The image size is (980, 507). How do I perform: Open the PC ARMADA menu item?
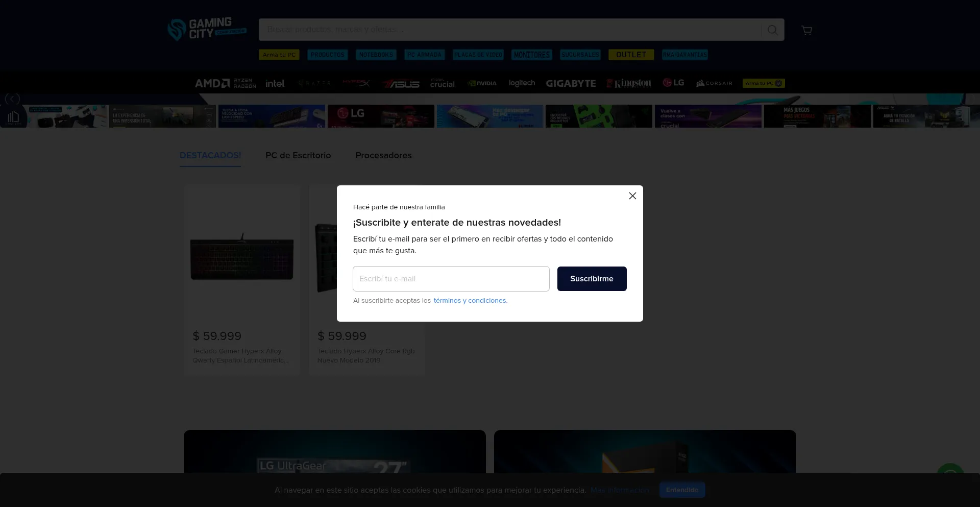424,55
